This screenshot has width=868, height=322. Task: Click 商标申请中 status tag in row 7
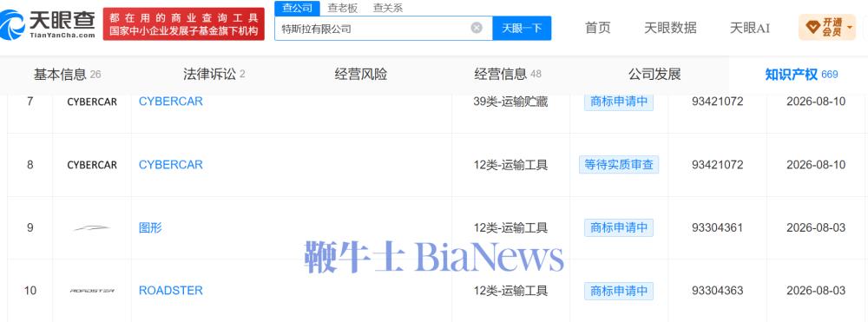point(619,102)
